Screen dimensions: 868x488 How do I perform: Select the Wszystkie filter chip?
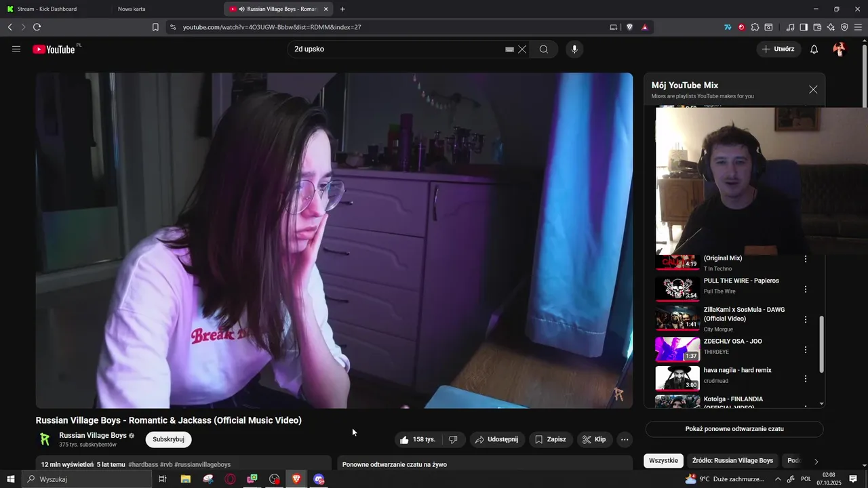(x=663, y=461)
